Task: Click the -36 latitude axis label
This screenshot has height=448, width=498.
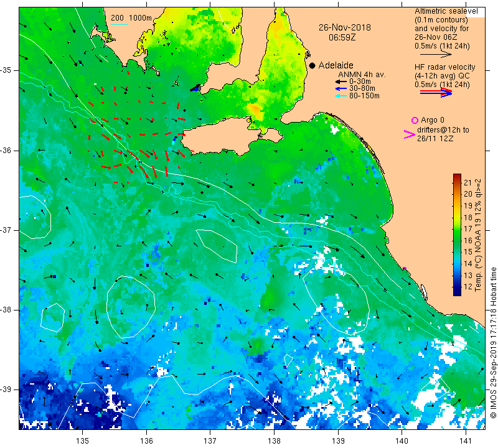Action: [x=6, y=151]
